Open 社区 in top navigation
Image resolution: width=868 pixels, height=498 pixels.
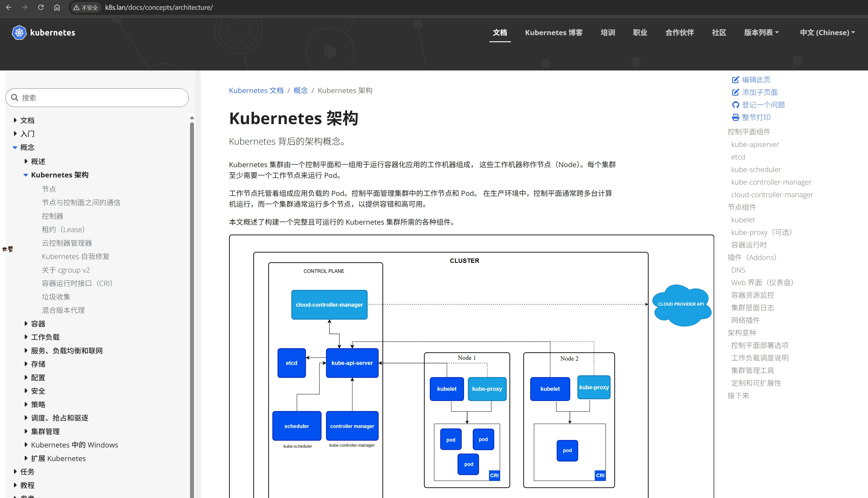click(x=719, y=33)
